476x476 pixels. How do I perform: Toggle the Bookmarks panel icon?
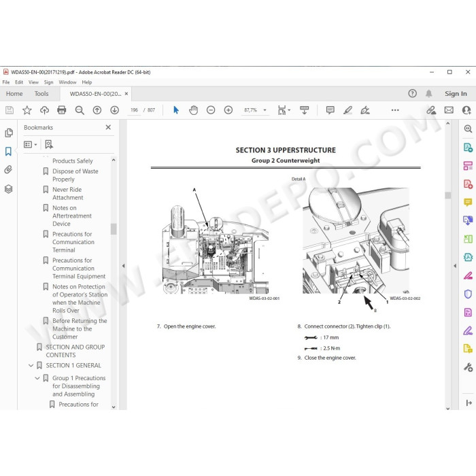(x=8, y=151)
